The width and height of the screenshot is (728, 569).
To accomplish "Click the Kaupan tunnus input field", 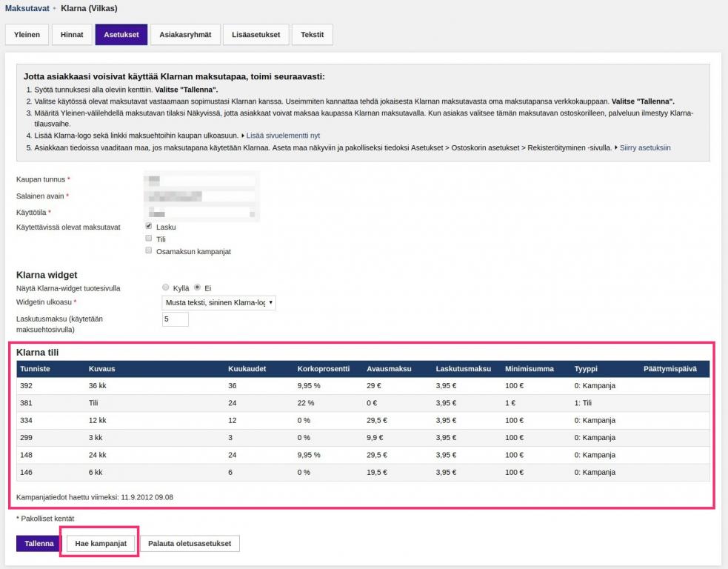I will point(201,180).
